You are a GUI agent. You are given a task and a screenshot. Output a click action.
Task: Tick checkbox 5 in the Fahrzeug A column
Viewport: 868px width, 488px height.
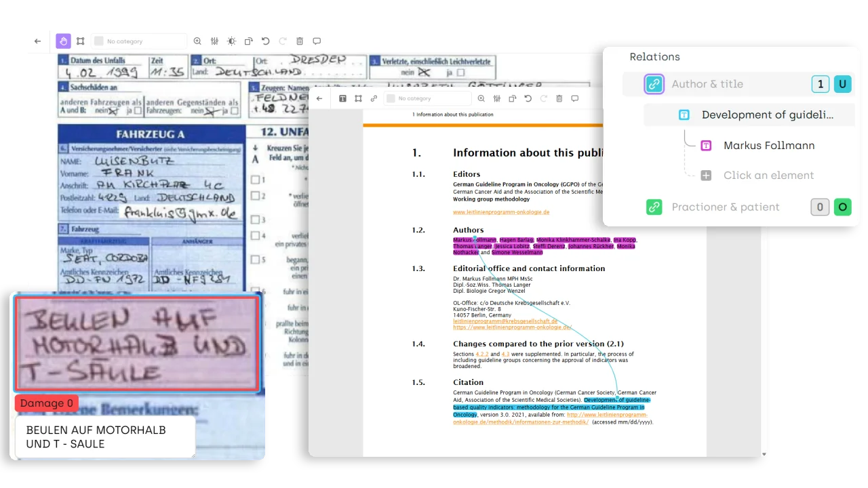(255, 260)
